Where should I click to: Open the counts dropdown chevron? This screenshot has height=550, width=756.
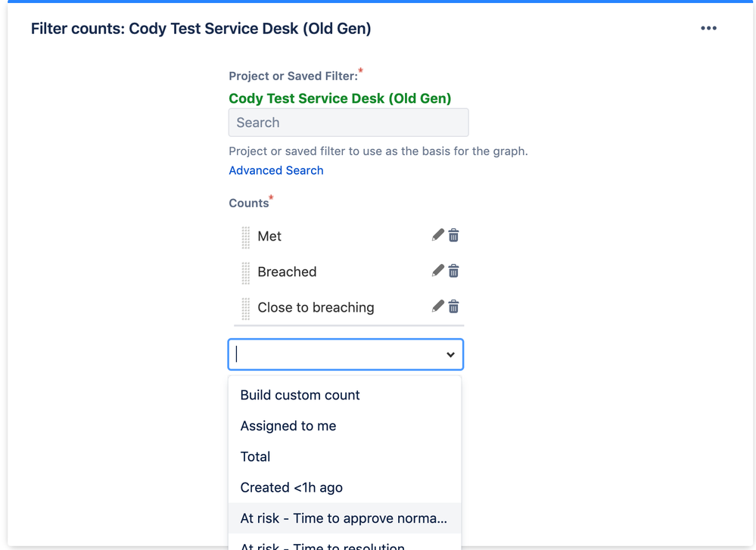pos(452,353)
